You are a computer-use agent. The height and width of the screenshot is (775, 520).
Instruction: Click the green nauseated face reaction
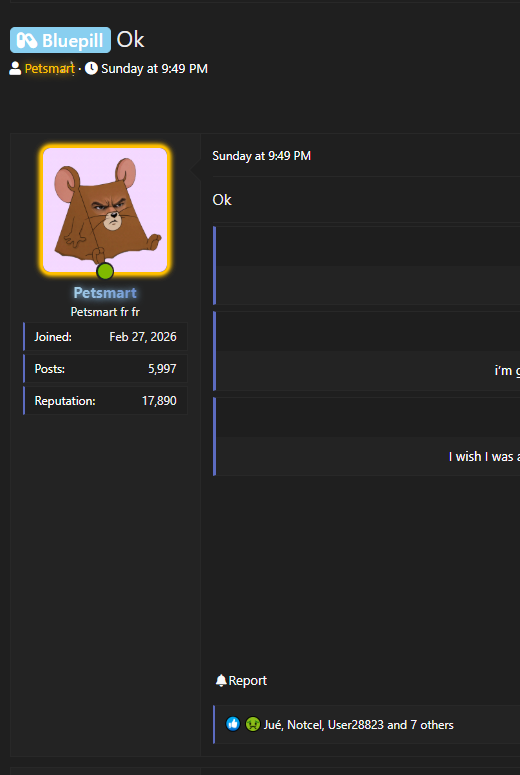[x=253, y=724]
